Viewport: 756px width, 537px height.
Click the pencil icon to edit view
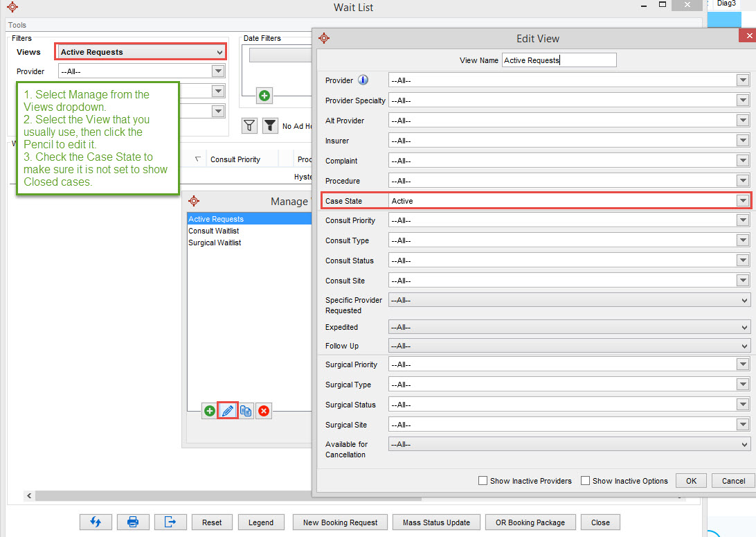[227, 411]
